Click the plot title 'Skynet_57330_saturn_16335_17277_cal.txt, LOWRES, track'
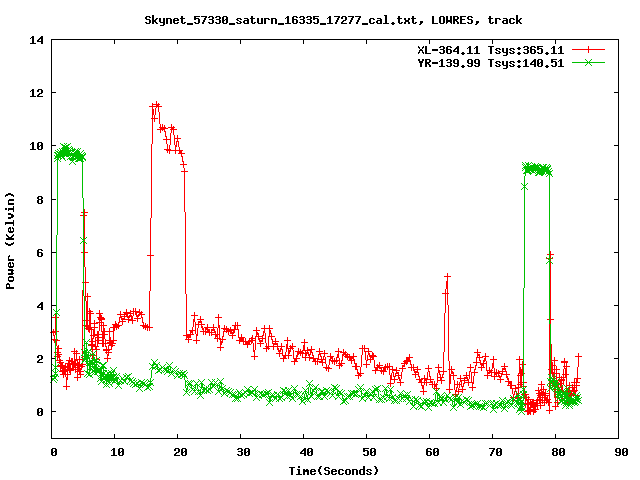 coord(333,20)
